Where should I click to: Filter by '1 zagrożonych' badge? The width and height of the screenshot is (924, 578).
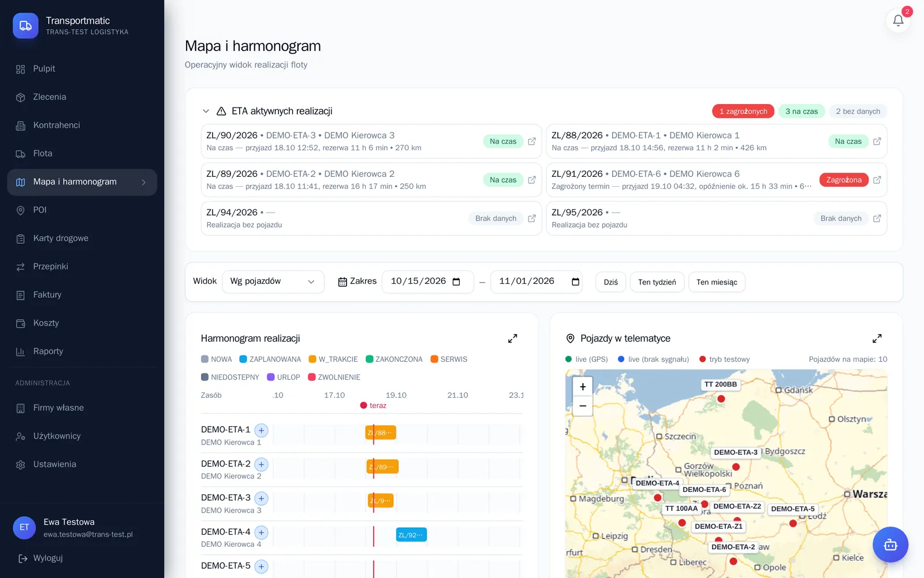743,112
